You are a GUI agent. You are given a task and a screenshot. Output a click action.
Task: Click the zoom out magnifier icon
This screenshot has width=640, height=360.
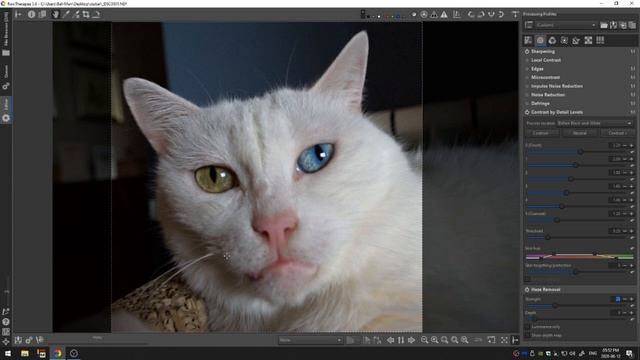424,340
